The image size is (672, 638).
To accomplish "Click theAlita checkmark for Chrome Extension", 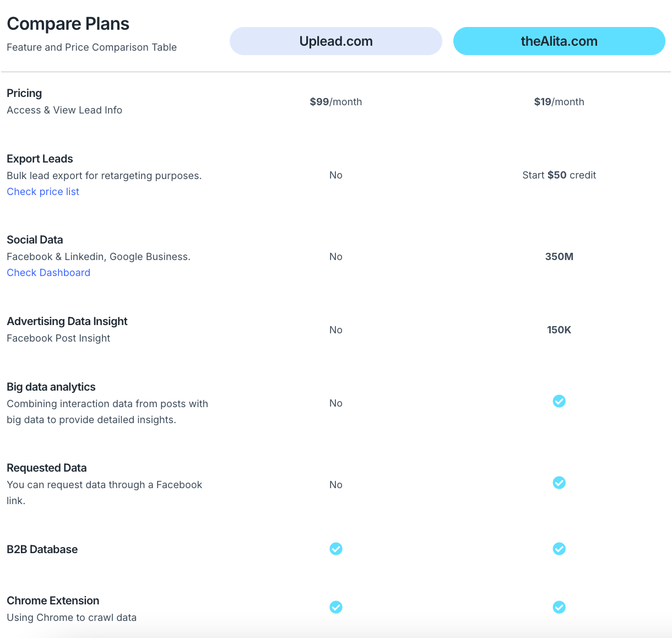I will (x=559, y=607).
